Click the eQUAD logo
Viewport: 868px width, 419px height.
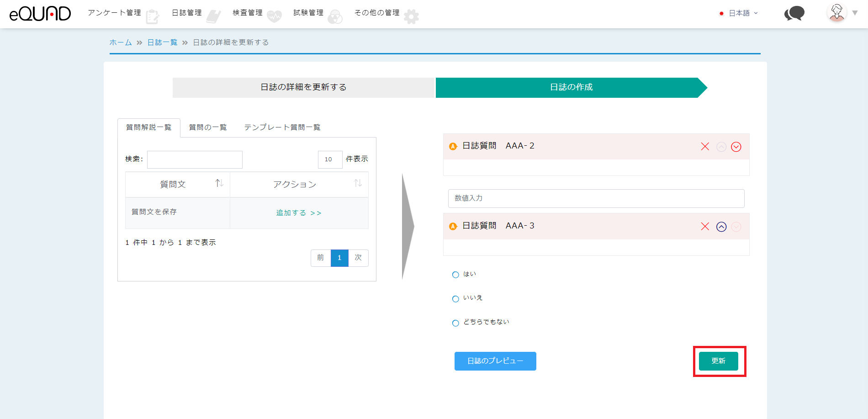(40, 14)
